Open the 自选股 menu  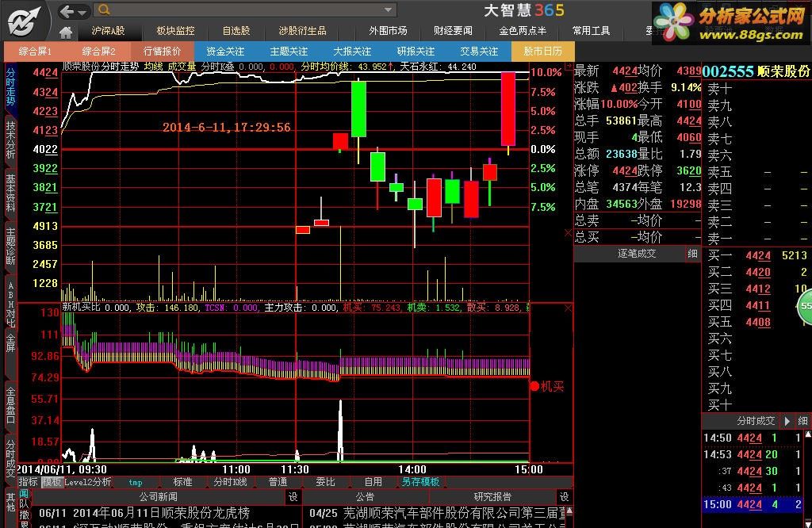click(236, 31)
